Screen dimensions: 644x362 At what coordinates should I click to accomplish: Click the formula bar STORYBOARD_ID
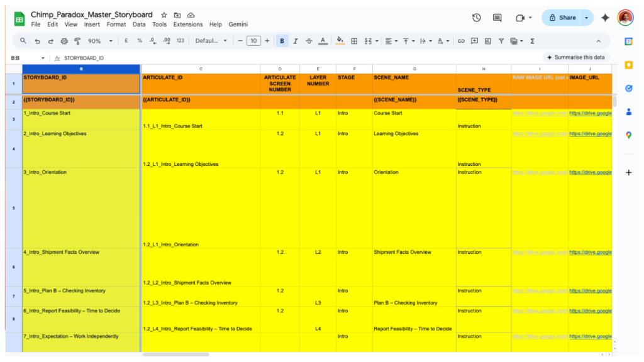[x=84, y=58]
